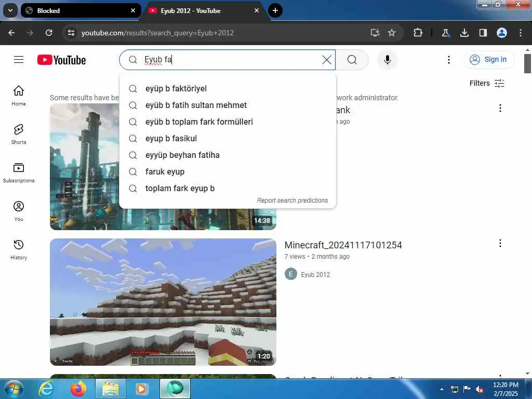Open a new browser tab

click(x=275, y=10)
